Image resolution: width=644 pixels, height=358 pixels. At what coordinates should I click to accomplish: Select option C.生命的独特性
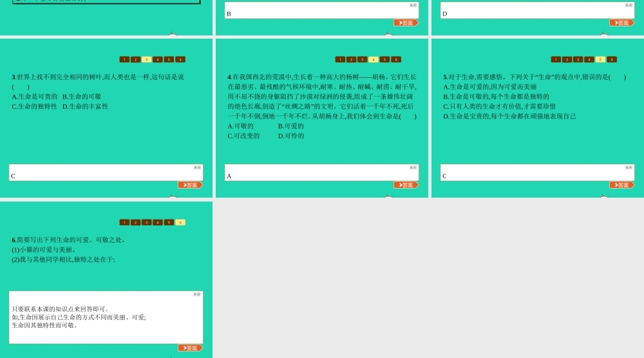click(x=35, y=106)
